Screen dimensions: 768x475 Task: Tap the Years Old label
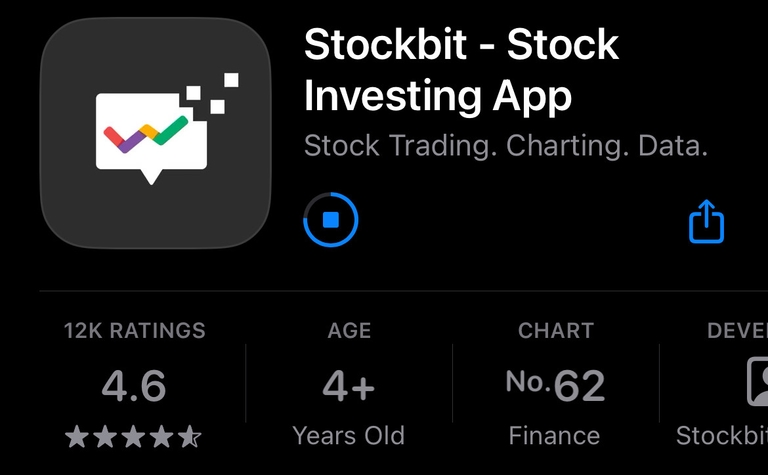coord(349,436)
